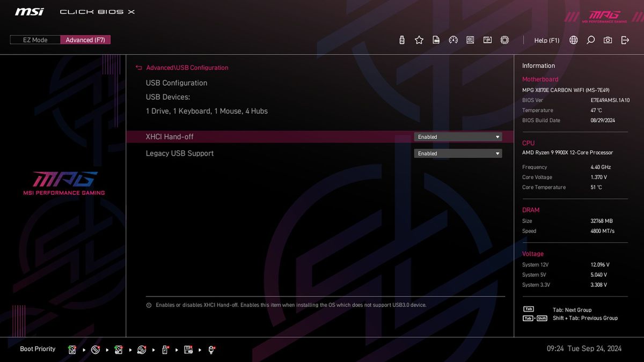This screenshot has height=362, width=644.
Task: Select Advanced (F7) mode tab
Action: [x=85, y=40]
